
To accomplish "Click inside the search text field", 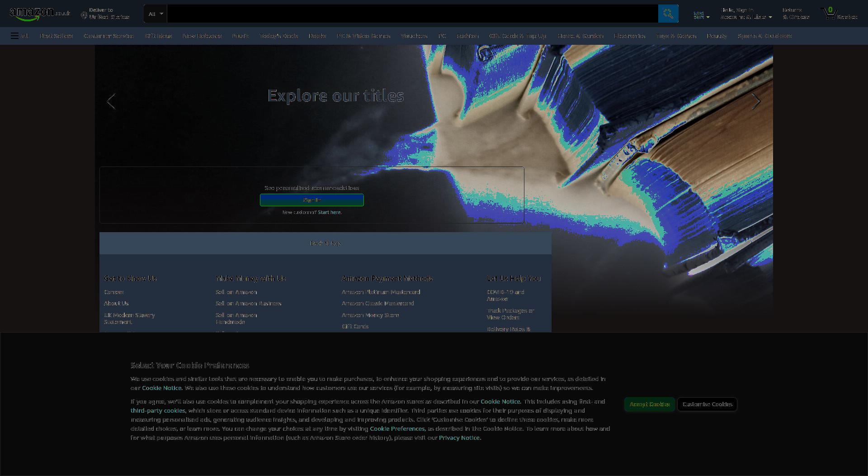I will [412, 14].
